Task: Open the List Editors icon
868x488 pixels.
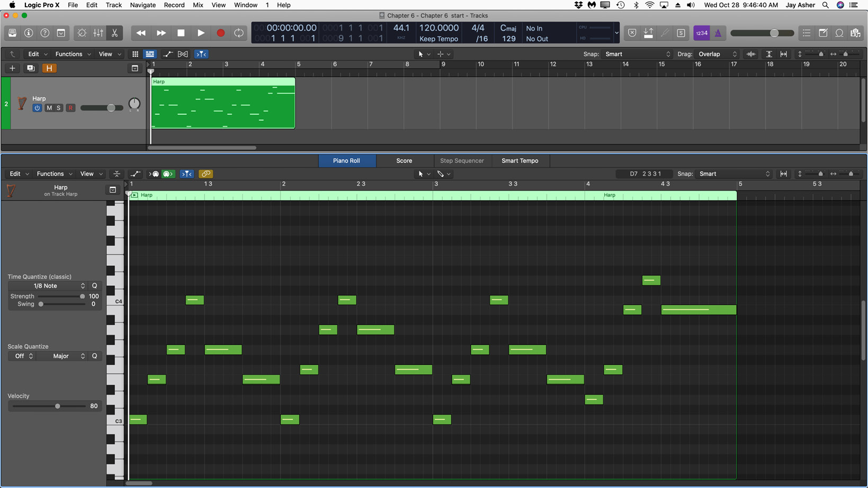Action: (x=807, y=33)
